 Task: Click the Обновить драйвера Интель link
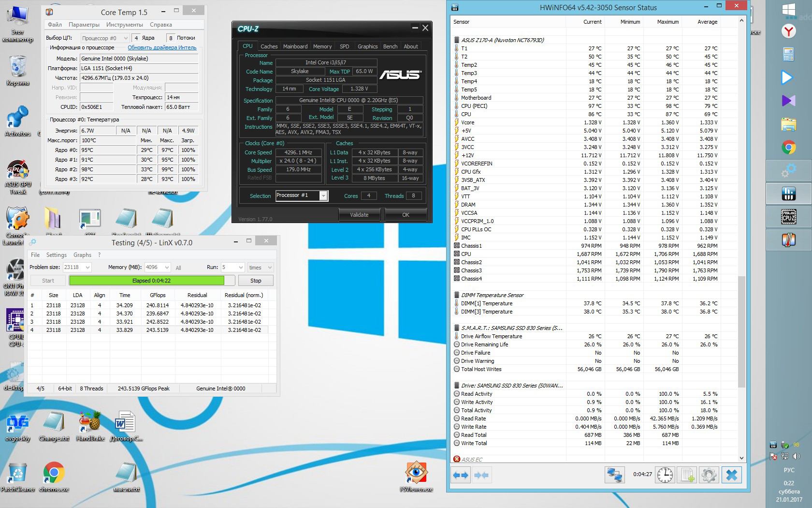click(x=162, y=47)
